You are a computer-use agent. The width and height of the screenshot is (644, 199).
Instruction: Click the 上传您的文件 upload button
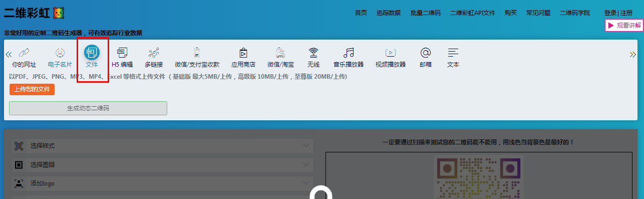click(x=32, y=89)
